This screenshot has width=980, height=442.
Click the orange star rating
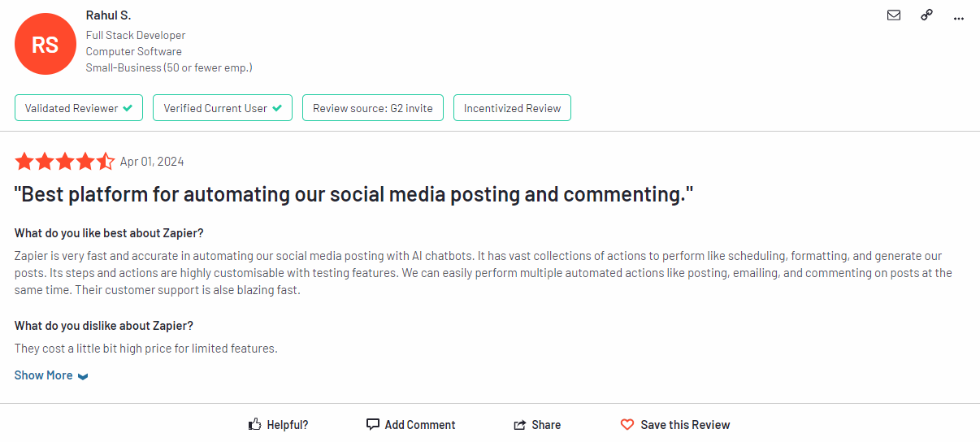click(x=65, y=161)
